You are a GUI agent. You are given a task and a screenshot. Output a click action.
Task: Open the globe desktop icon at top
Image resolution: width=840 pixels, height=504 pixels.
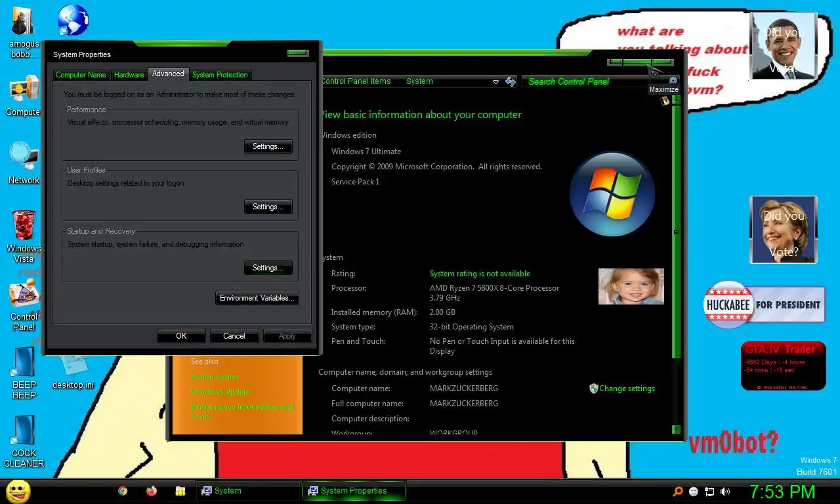(x=73, y=20)
